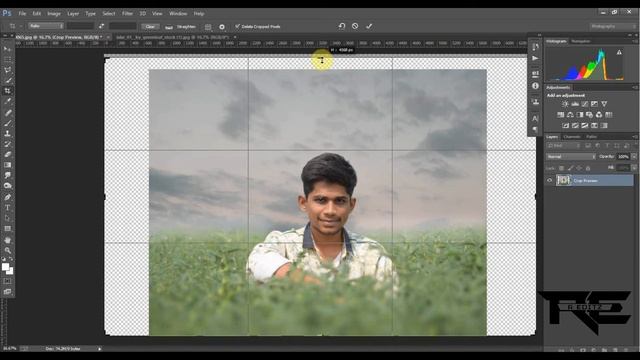Select the Brush tool
640x360 pixels.
[x=7, y=123]
